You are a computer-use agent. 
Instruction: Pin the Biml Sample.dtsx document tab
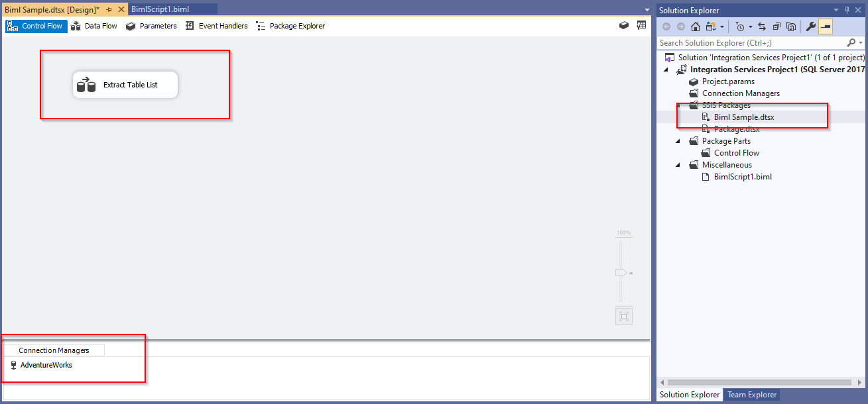[x=109, y=10]
